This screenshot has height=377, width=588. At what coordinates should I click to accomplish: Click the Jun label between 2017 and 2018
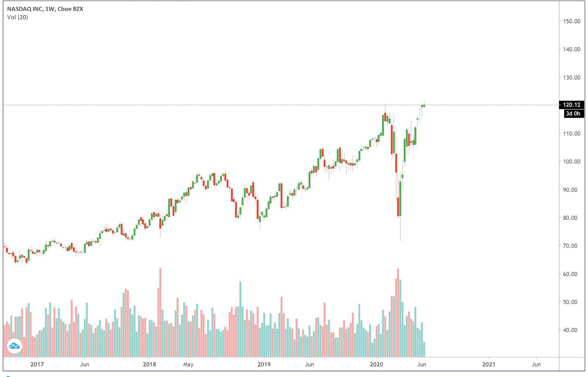point(85,364)
